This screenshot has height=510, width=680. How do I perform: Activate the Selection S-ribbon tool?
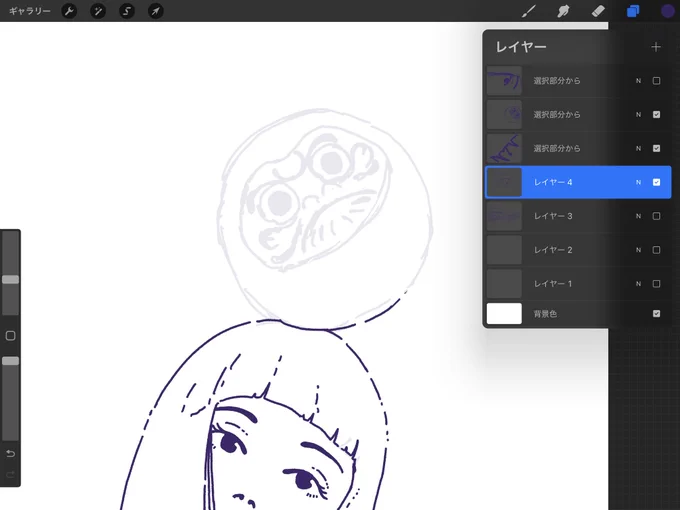click(127, 11)
